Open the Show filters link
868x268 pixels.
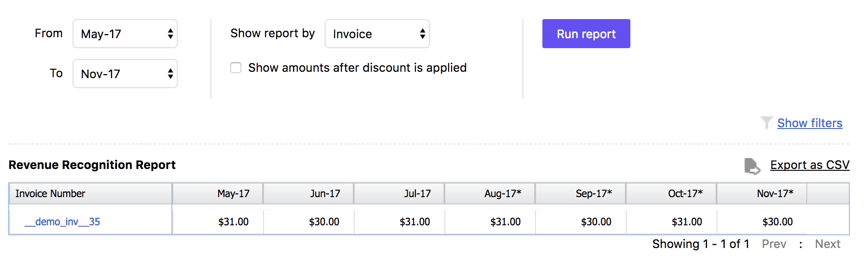pyautogui.click(x=809, y=123)
